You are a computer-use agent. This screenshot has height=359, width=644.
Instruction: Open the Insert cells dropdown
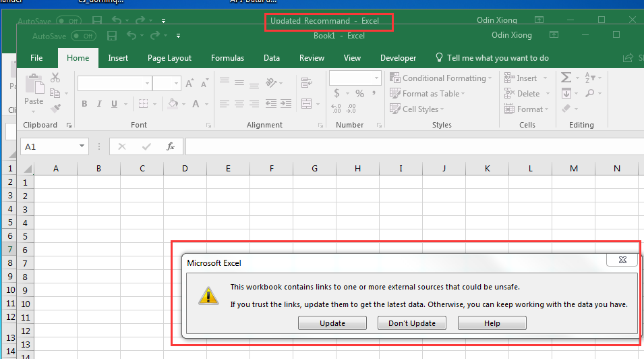[545, 78]
